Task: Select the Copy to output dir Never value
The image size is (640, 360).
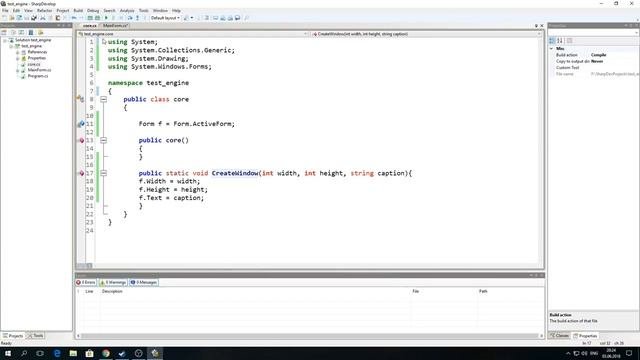Action: [x=597, y=61]
